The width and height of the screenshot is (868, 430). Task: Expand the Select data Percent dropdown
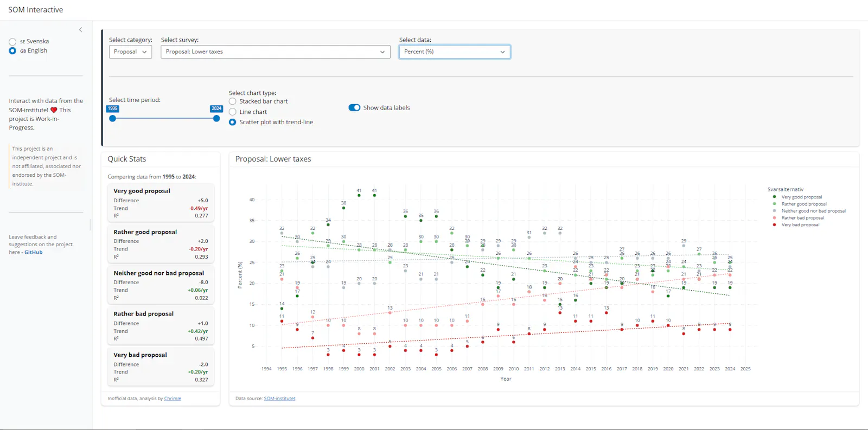click(455, 52)
